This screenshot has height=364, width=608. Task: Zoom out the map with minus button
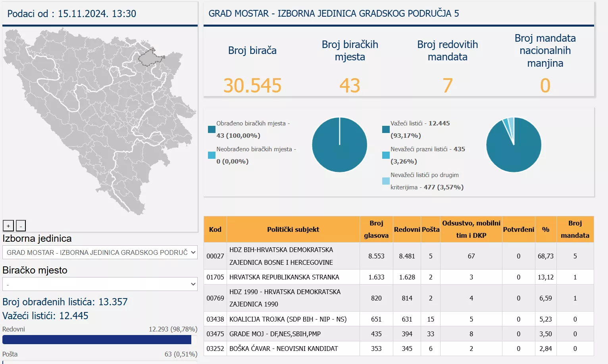tap(21, 226)
